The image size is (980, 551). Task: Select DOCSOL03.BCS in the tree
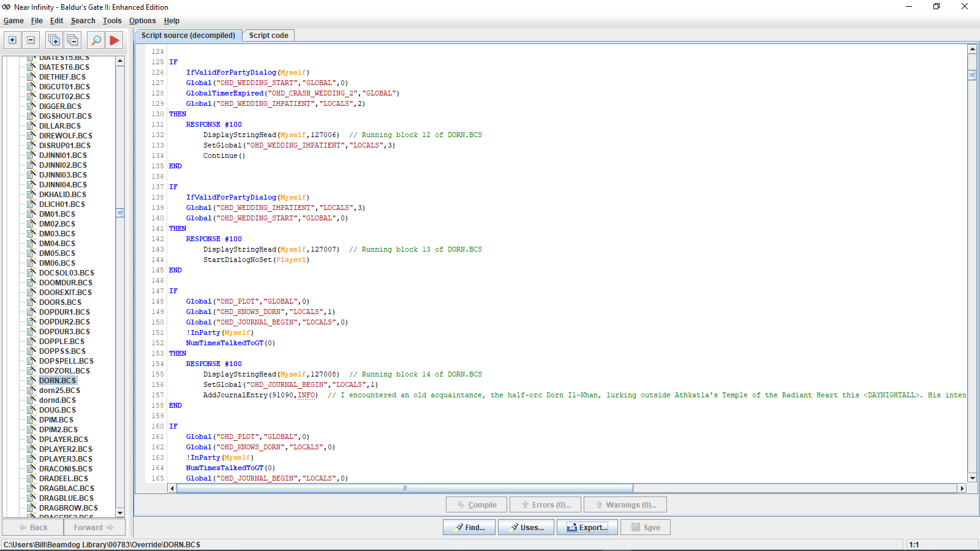[67, 272]
